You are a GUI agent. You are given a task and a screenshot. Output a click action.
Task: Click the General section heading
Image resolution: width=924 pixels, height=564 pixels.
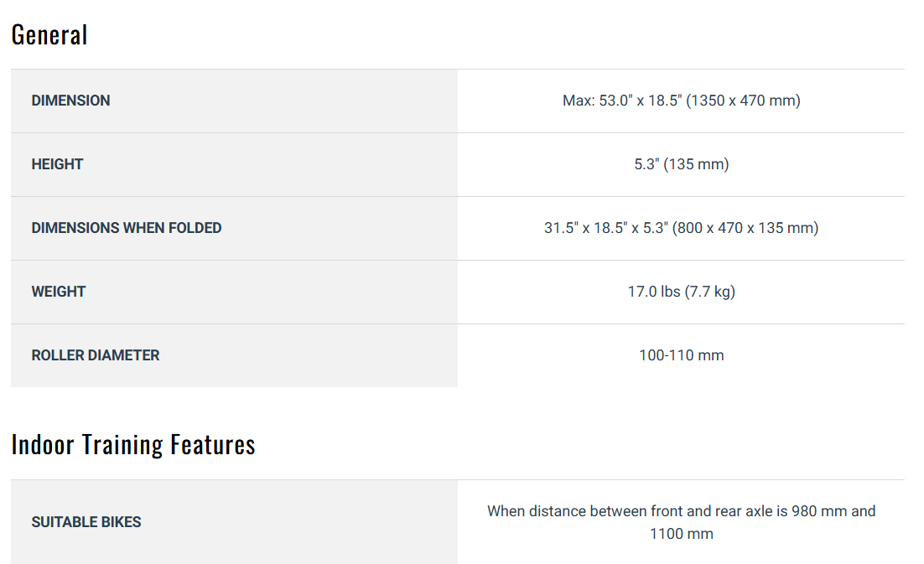tap(49, 35)
